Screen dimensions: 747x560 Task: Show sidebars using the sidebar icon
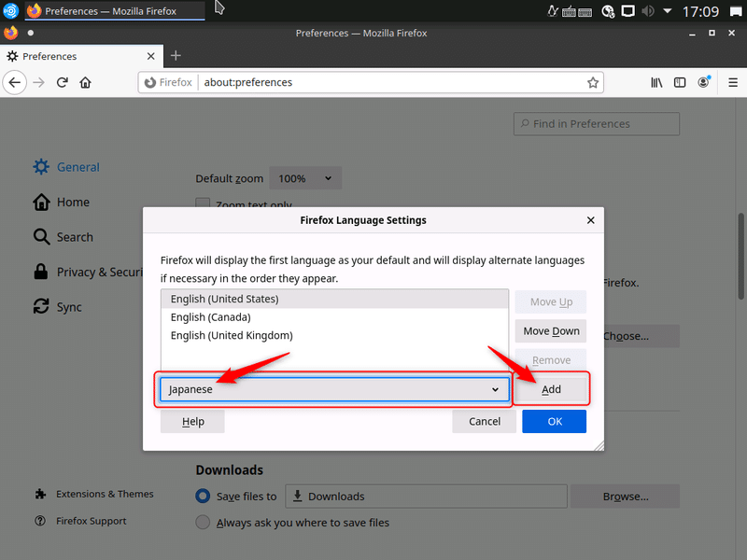pos(680,82)
